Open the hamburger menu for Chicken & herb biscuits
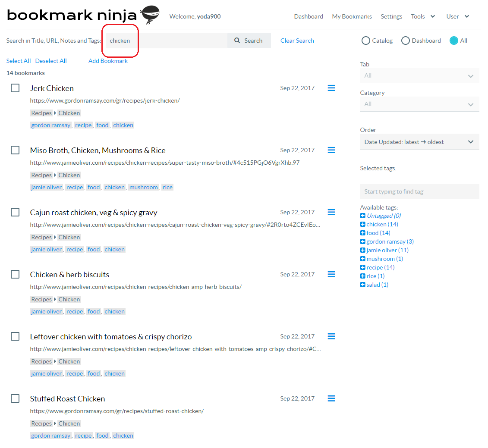 [331, 274]
